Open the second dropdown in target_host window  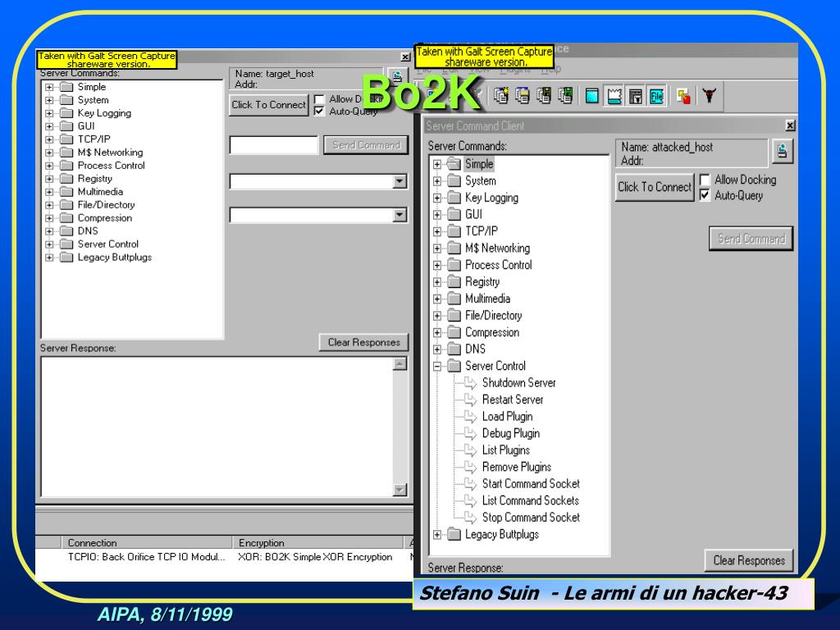pyautogui.click(x=399, y=216)
